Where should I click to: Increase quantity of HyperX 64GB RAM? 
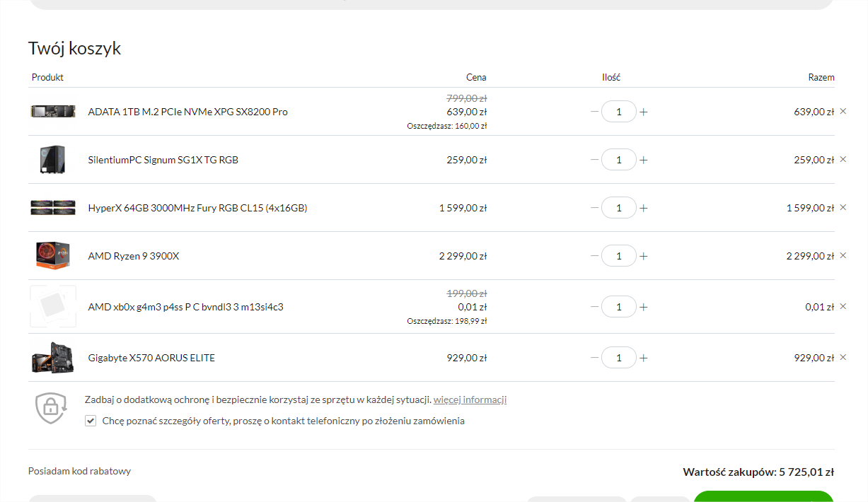pyautogui.click(x=643, y=208)
